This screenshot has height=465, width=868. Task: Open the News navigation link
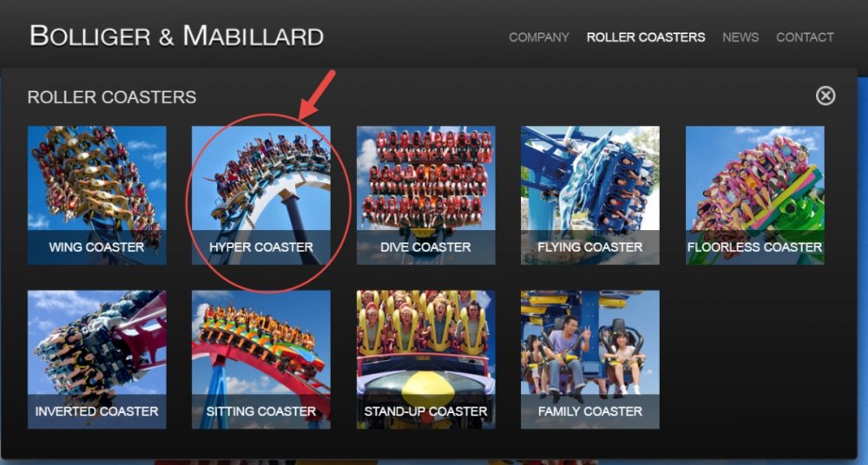tap(740, 37)
